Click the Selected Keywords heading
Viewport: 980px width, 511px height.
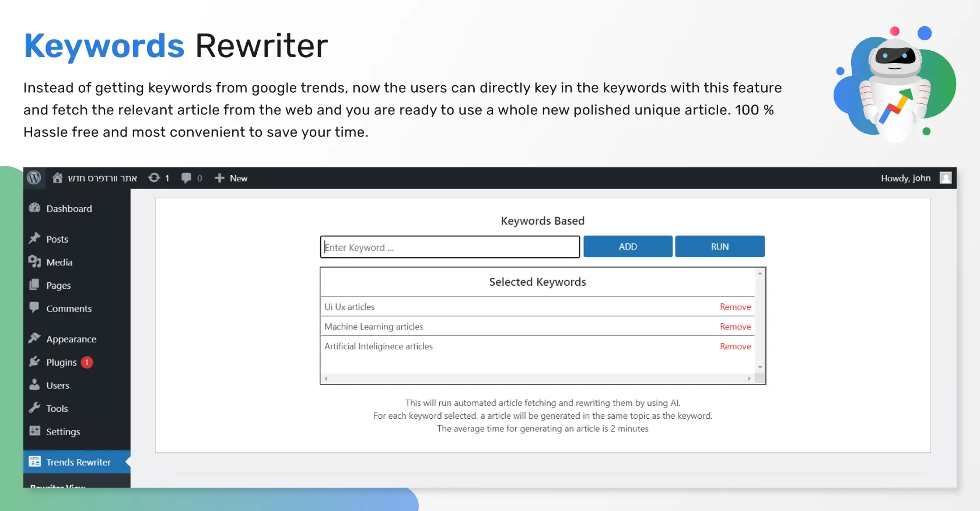537,282
